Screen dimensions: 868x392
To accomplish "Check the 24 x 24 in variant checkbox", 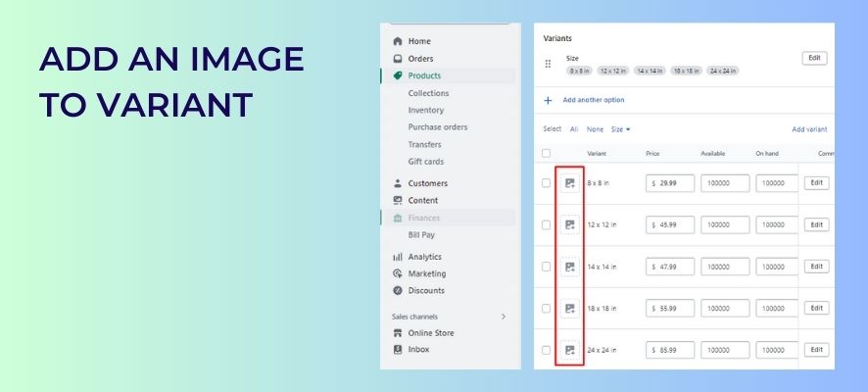I will point(547,350).
